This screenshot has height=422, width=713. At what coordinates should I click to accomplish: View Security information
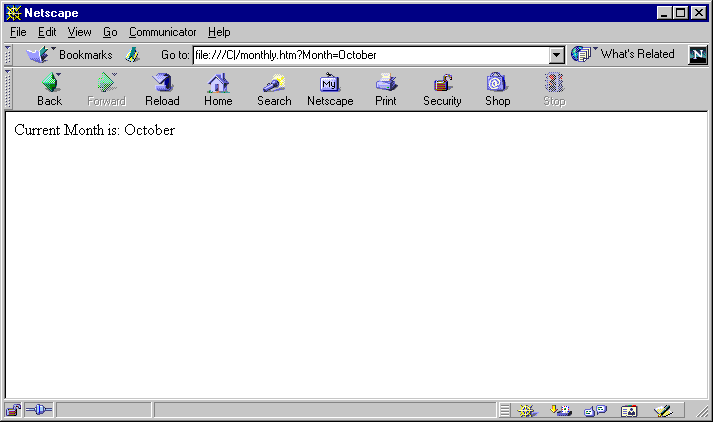442,90
